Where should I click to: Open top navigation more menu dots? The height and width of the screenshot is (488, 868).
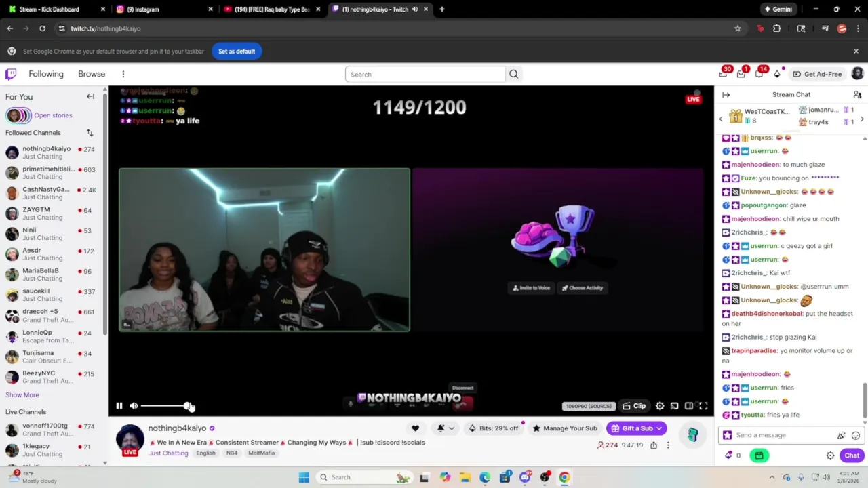[x=123, y=74]
